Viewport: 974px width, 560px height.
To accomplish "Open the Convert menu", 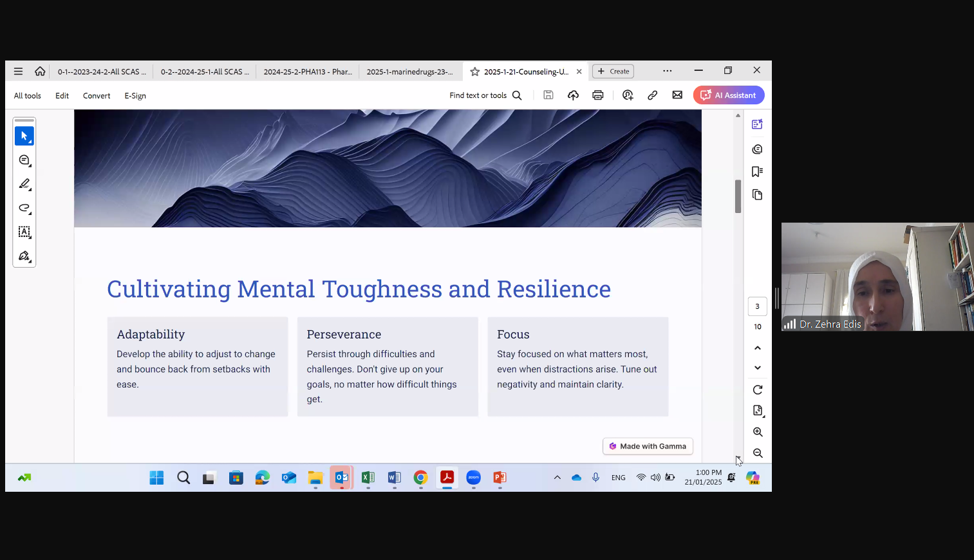I will click(97, 96).
